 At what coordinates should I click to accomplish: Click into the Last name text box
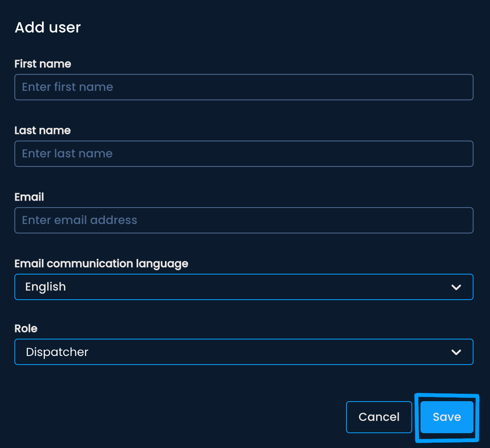244,154
